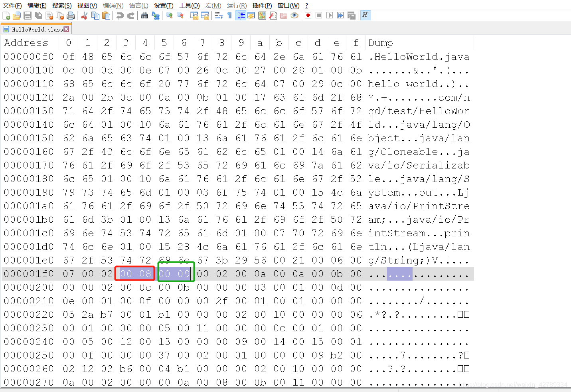Open the 视图(V) menu
This screenshot has width=571, height=392.
coord(87,5)
